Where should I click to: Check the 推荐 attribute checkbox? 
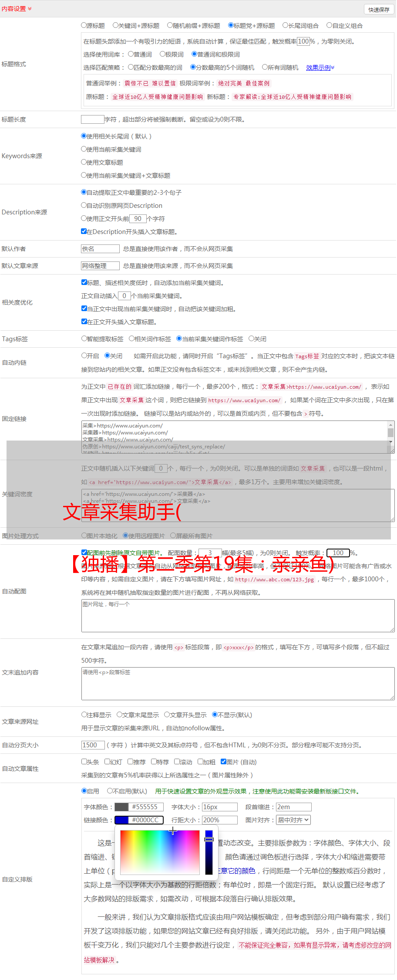[130, 762]
